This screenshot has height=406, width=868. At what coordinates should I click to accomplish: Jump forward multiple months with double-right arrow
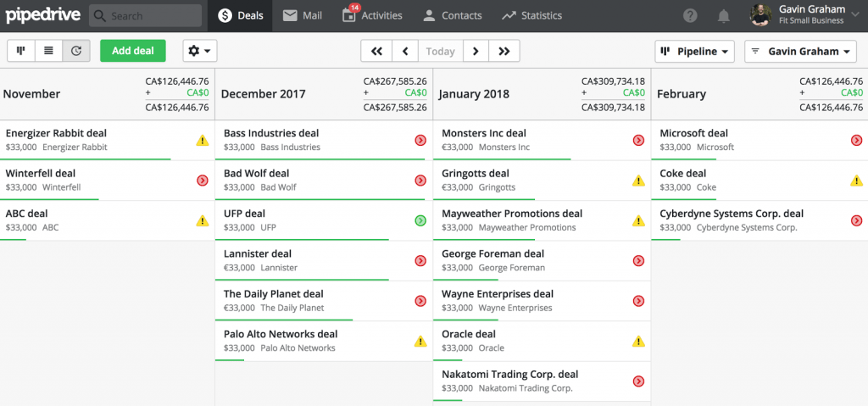click(x=504, y=52)
